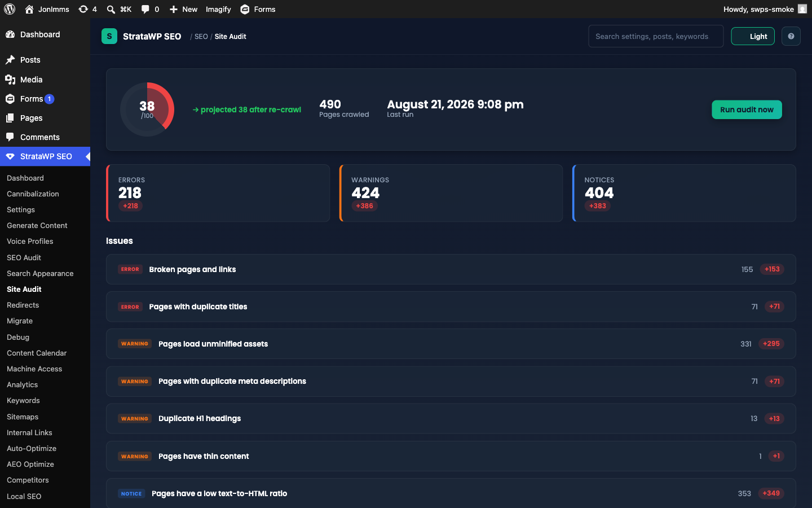The height and width of the screenshot is (508, 812).
Task: Open StrataWP SEO Dashboard submenu
Action: [x=25, y=178]
